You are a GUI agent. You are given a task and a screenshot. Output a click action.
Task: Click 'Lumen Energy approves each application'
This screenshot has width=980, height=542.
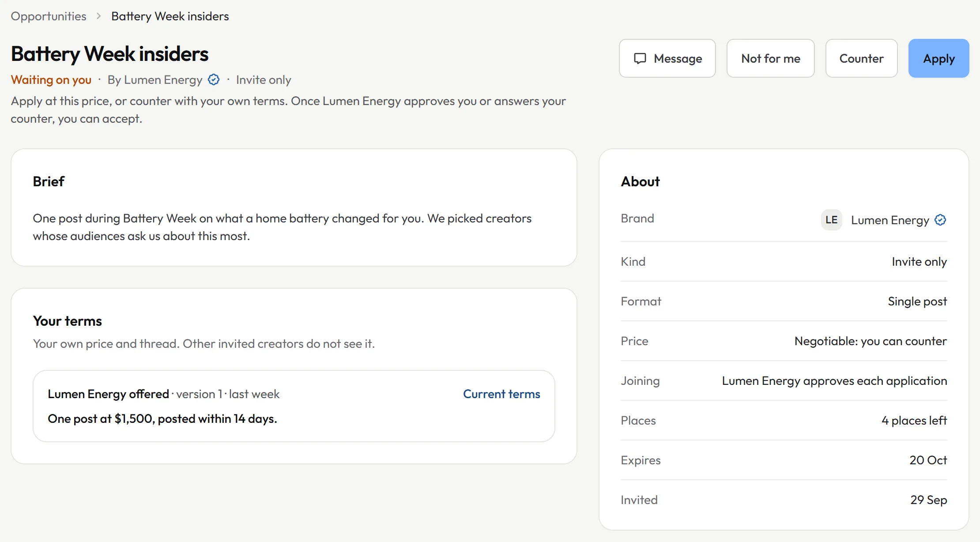[834, 381]
